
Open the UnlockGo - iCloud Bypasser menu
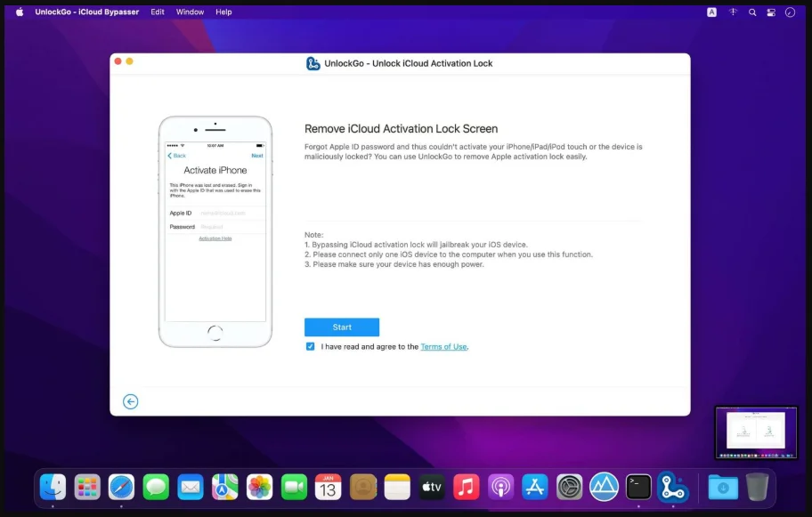point(87,12)
